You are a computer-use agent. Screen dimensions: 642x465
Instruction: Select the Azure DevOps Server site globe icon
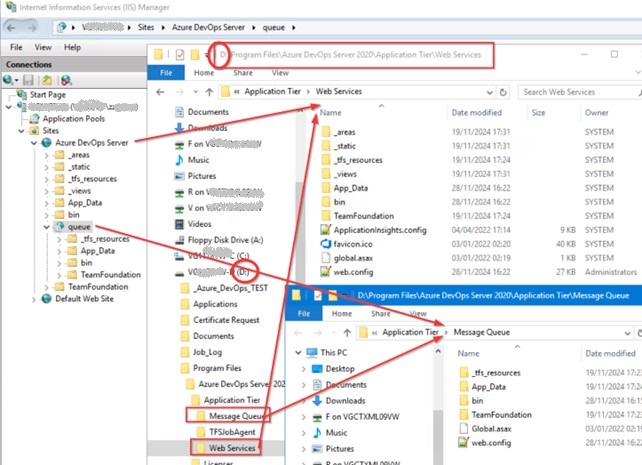(47, 142)
